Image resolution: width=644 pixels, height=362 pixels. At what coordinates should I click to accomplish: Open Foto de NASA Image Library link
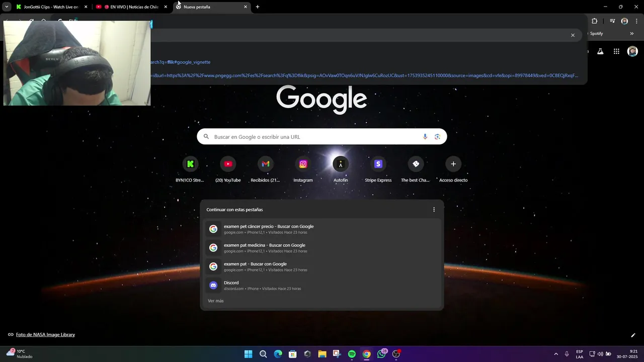pos(45,334)
